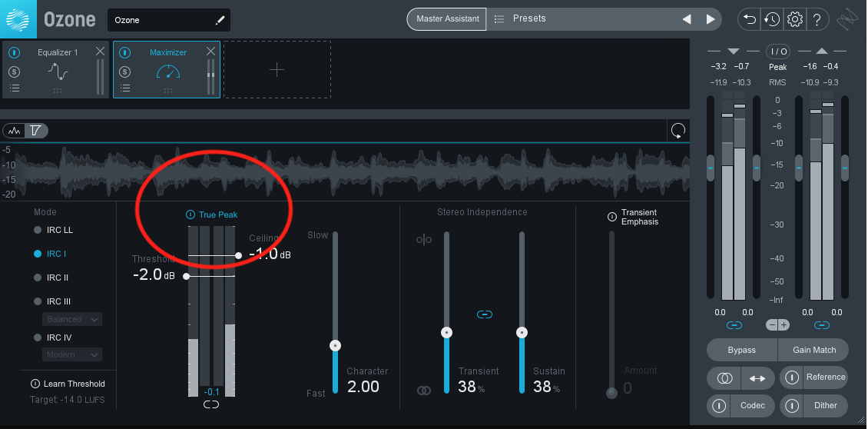Select IRC IV mode
This screenshot has width=868, height=429.
pyautogui.click(x=53, y=338)
